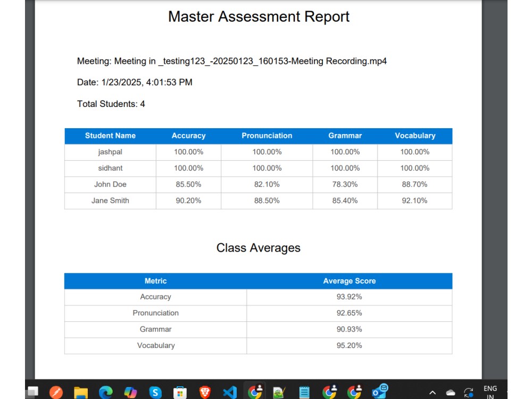532x399 pixels.
Task: Open ENG IN language switcher
Action: click(x=490, y=392)
